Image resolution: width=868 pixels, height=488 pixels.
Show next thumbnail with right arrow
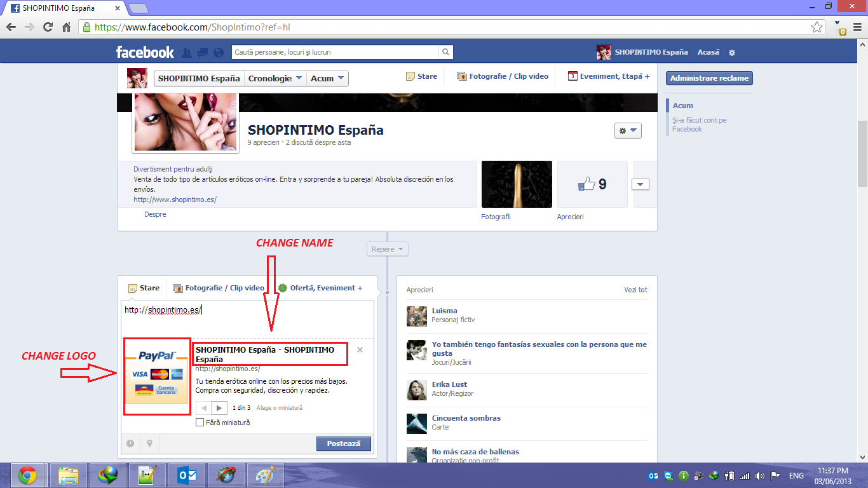click(219, 408)
